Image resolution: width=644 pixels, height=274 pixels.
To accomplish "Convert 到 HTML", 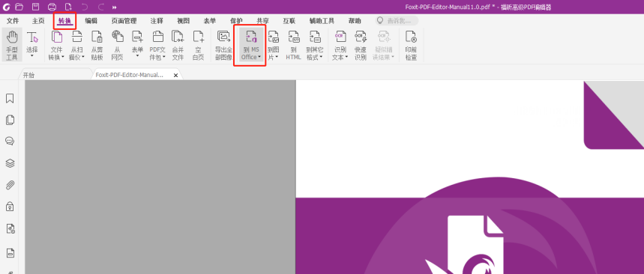I will coord(293,45).
